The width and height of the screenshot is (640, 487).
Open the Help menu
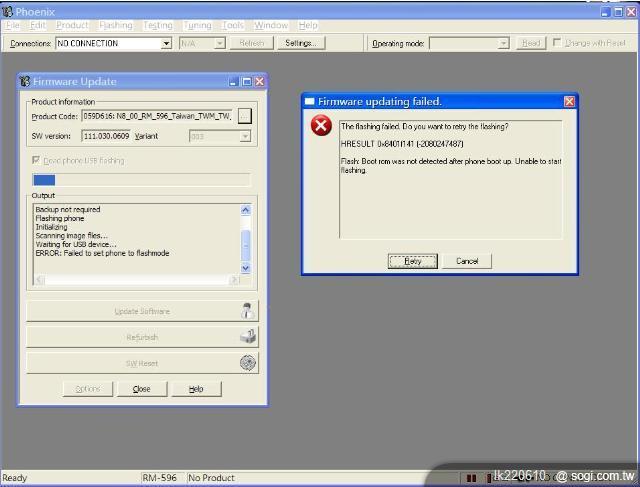[308, 25]
